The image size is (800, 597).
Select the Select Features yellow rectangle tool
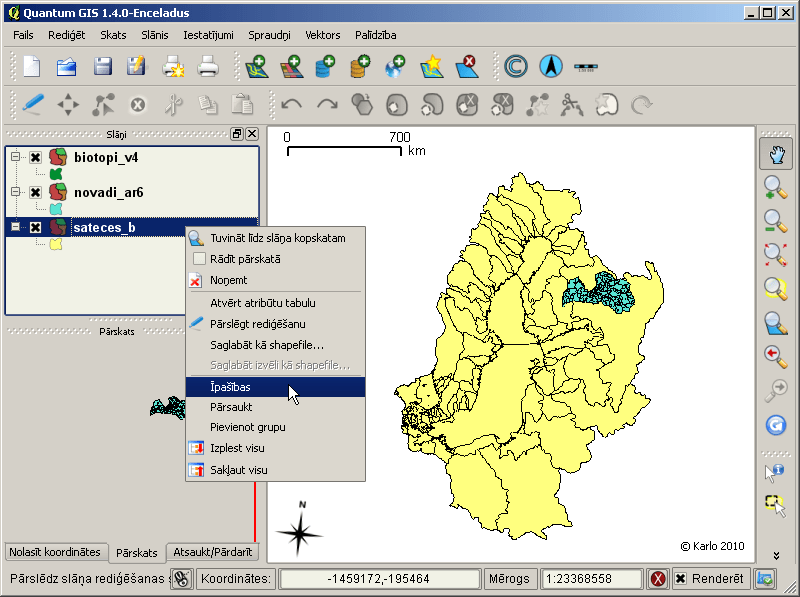776,505
